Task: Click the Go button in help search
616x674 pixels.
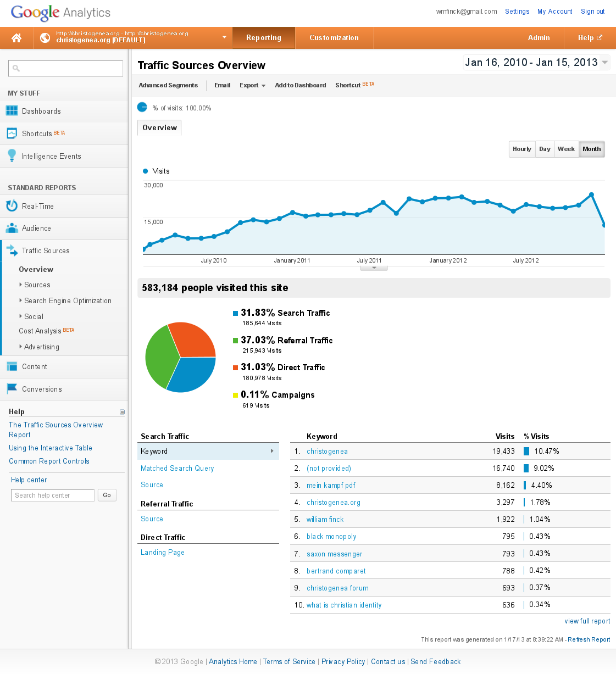Action: 107,495
